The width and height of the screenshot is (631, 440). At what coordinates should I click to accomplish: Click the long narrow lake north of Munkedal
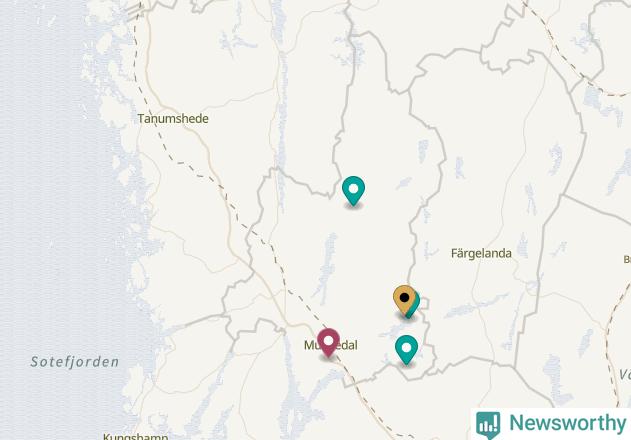tap(327, 268)
